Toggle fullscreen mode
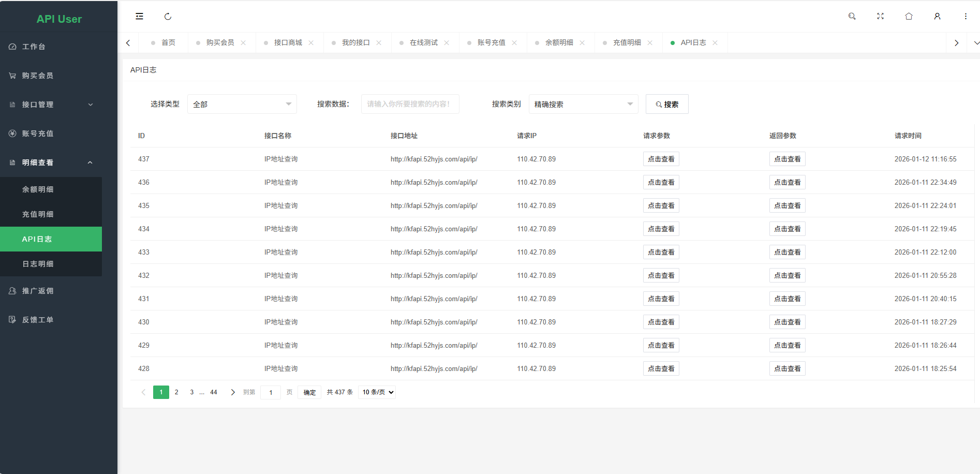 880,16
